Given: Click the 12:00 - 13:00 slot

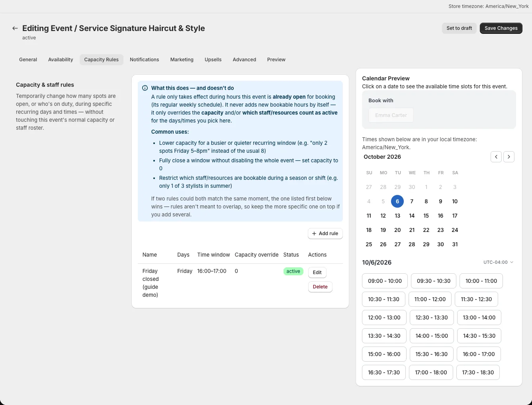Looking at the screenshot, I should (384, 317).
